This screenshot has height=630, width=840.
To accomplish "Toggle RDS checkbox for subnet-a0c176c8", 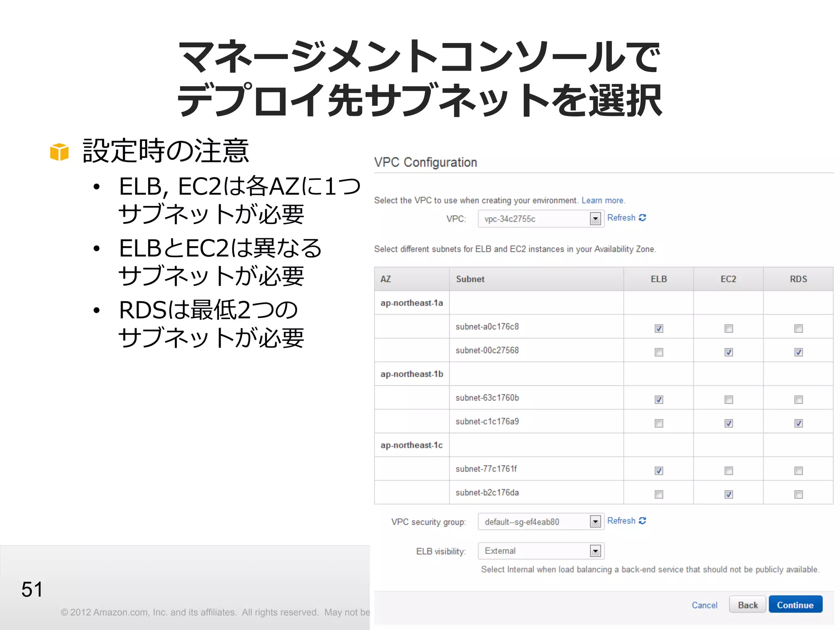I will coord(798,329).
